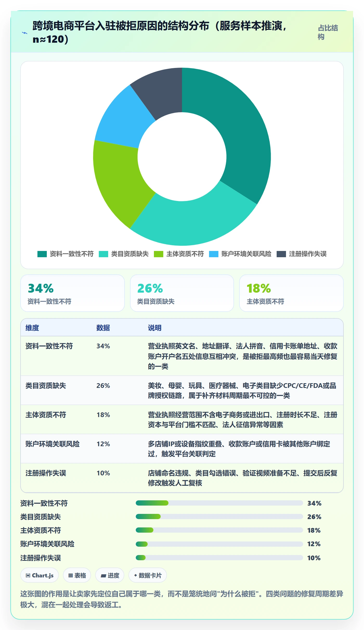The image size is (364, 630).
Task: Click the description for 账户环境关联风险 row
Action: pyautogui.click(x=239, y=449)
